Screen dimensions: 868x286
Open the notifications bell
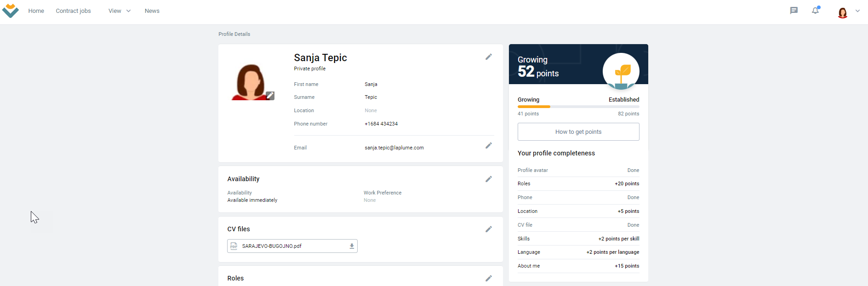click(816, 10)
